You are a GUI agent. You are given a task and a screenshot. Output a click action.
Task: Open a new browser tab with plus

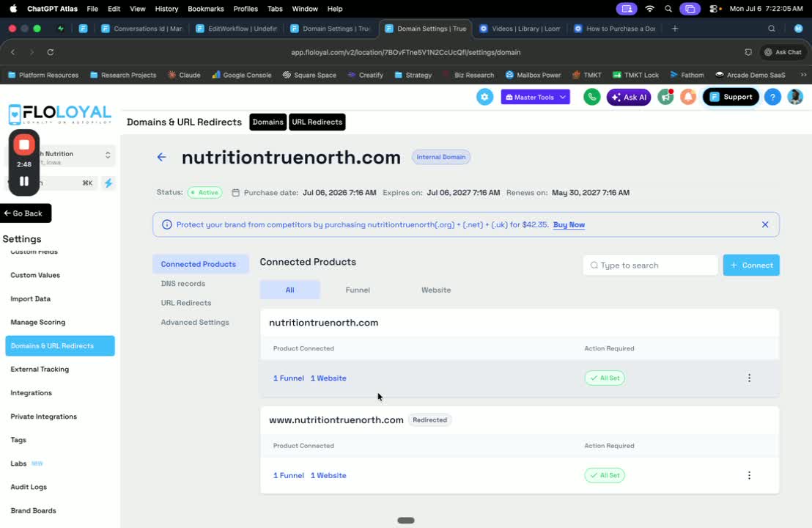pos(674,29)
